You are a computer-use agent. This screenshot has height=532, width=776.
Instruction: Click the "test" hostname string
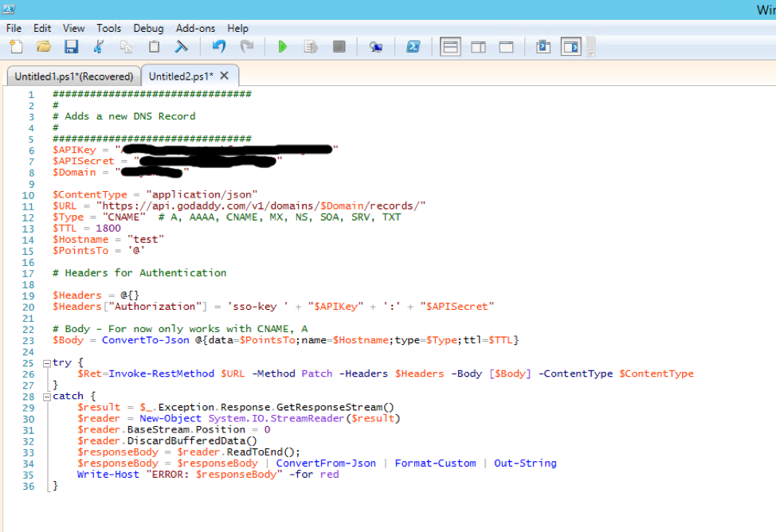click(x=146, y=240)
